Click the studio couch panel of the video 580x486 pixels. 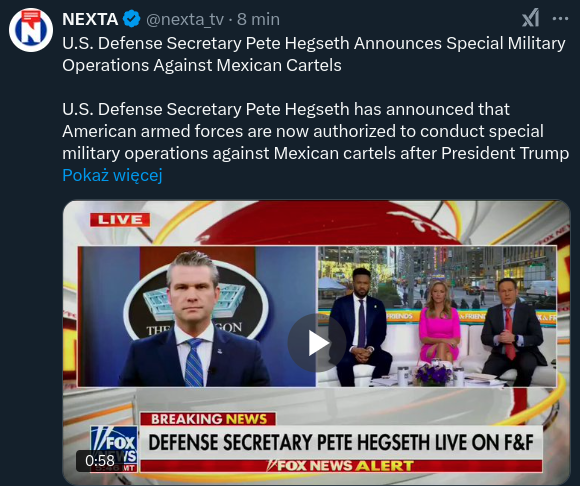click(x=437, y=316)
